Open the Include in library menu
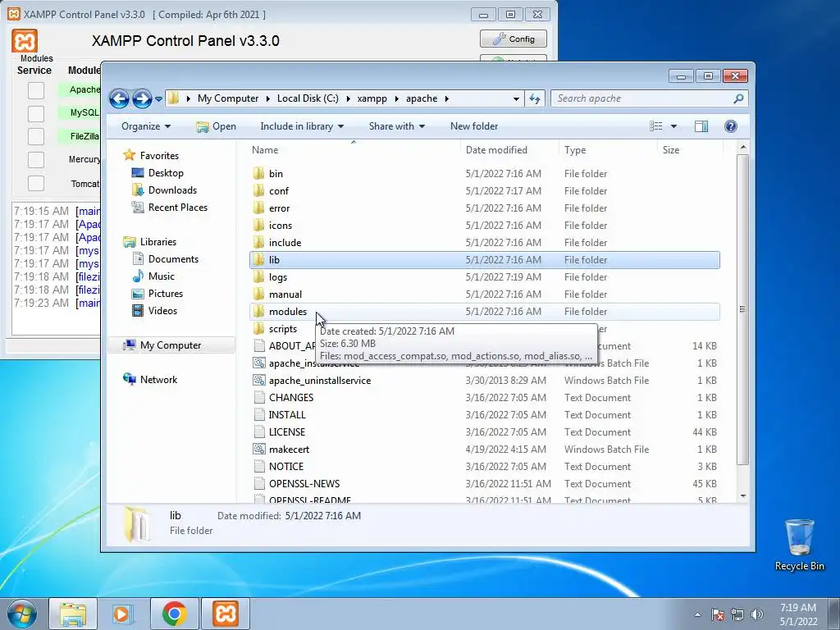Viewport: 840px width, 630px height. click(302, 126)
